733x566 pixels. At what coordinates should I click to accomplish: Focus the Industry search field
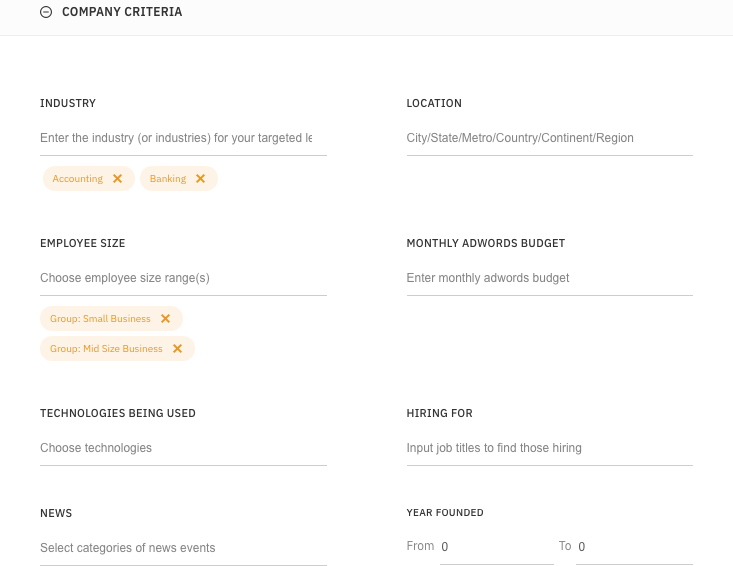click(x=183, y=138)
